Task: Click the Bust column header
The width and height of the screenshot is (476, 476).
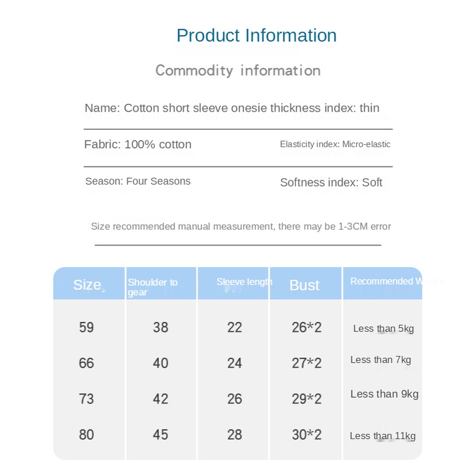Action: [304, 285]
